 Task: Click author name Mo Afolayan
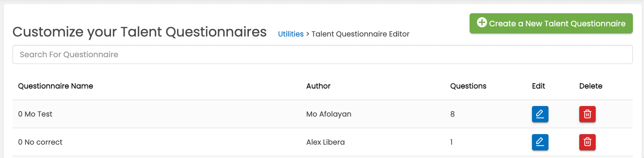tap(329, 114)
